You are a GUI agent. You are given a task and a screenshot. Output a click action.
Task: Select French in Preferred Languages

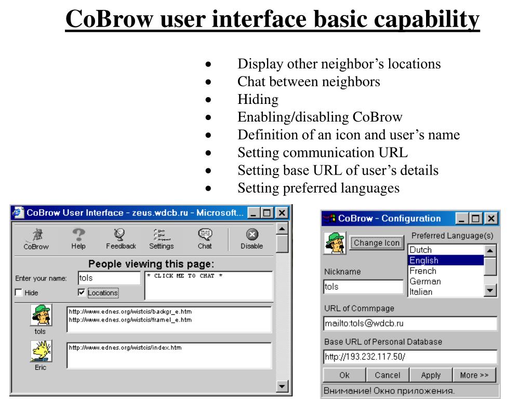(x=446, y=271)
